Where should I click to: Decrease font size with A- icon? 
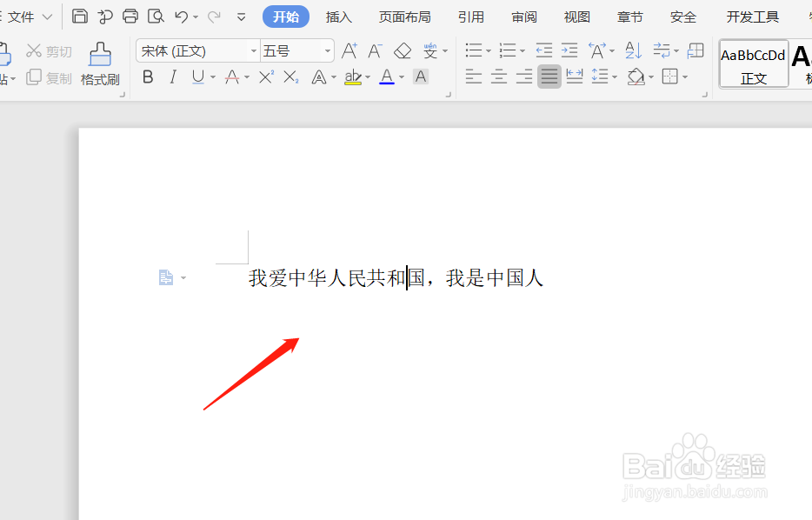375,50
